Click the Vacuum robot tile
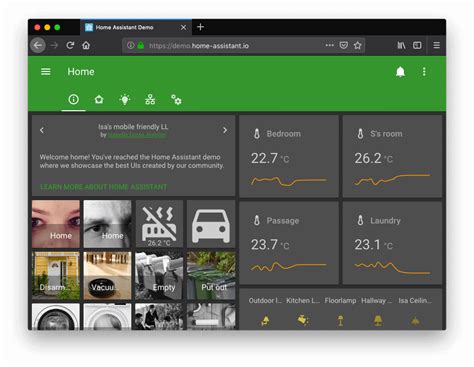 [x=107, y=276]
